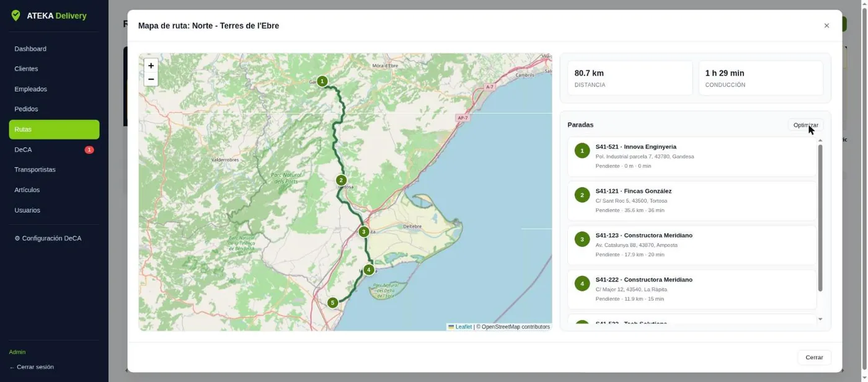Click the Pendiente · 17.9 km · 20 min status
The width and height of the screenshot is (868, 382).
630,254
